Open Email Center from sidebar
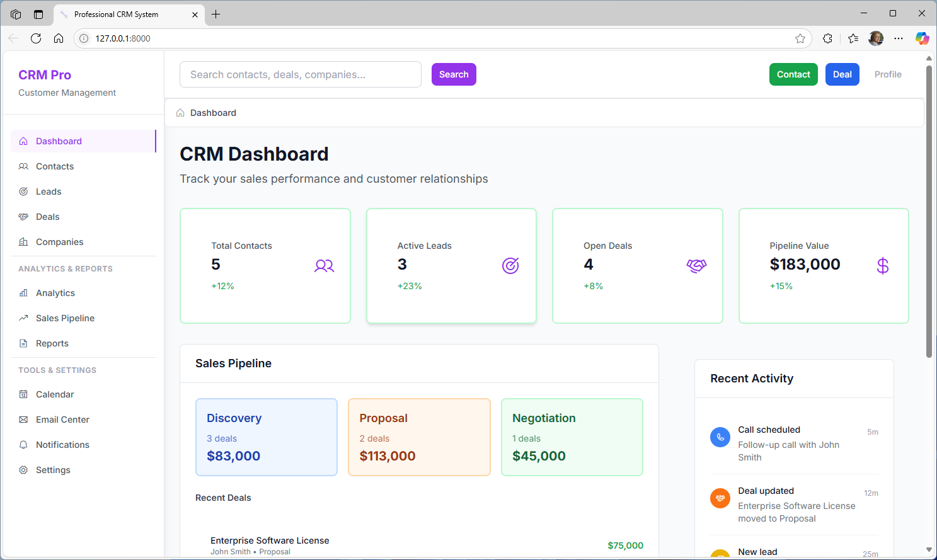This screenshot has width=937, height=560. pyautogui.click(x=83, y=420)
